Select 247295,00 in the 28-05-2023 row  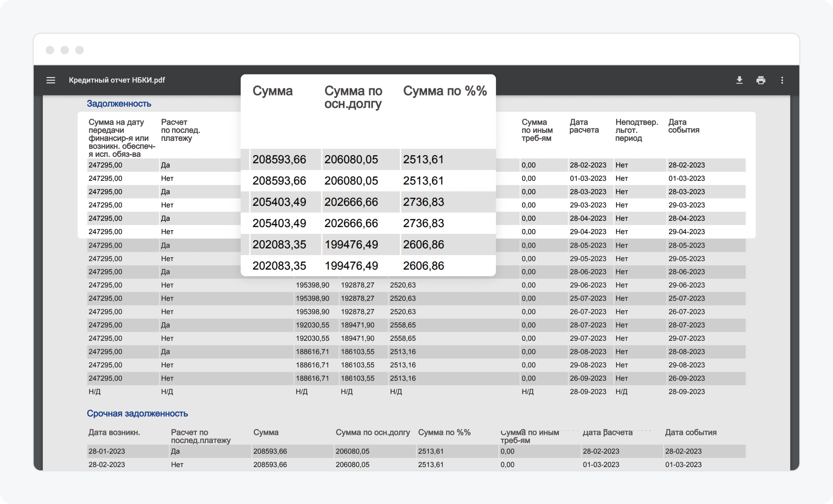click(105, 245)
